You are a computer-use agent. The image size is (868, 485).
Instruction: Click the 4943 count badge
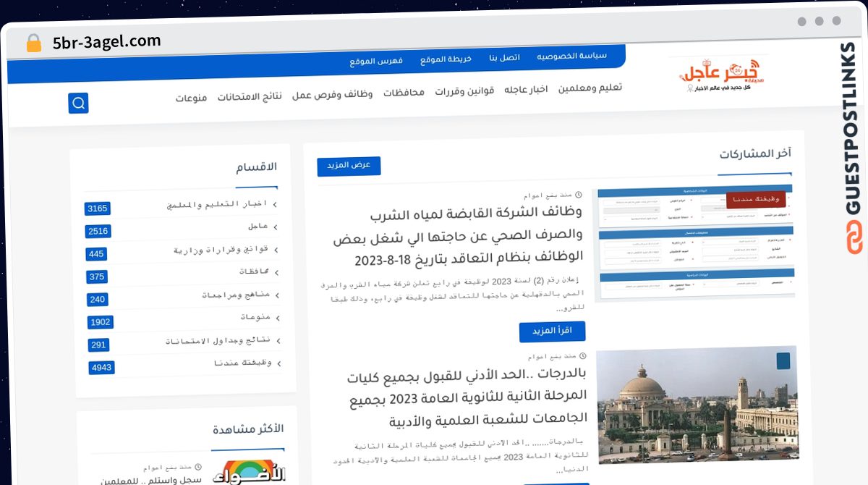102,368
